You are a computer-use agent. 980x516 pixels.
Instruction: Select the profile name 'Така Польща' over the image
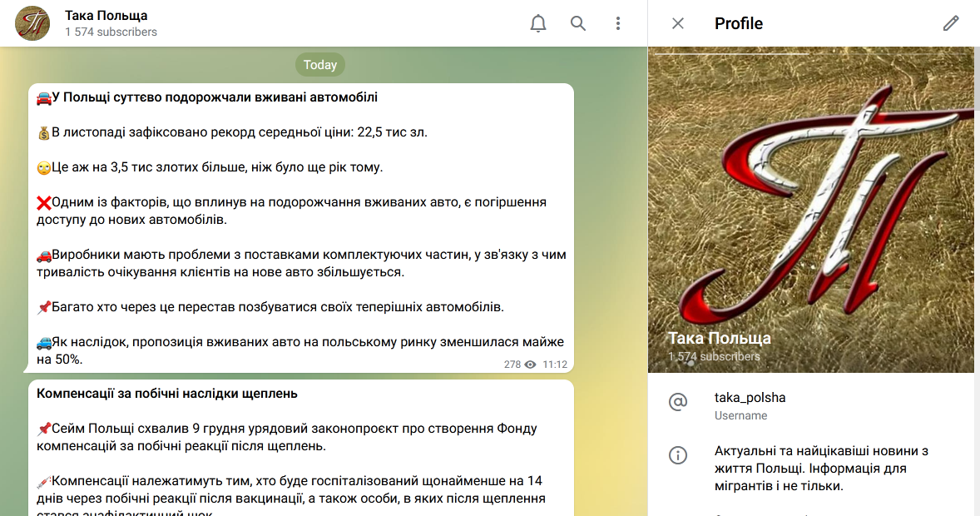[720, 339]
